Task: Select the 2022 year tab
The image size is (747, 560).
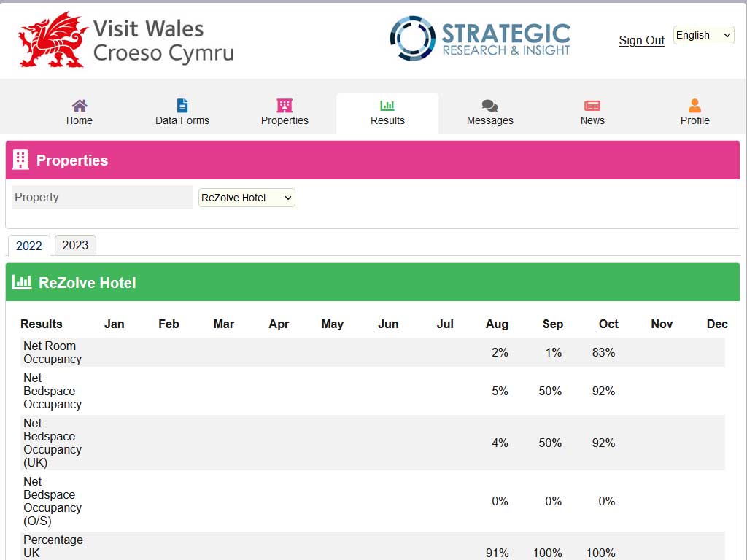Action: [29, 246]
